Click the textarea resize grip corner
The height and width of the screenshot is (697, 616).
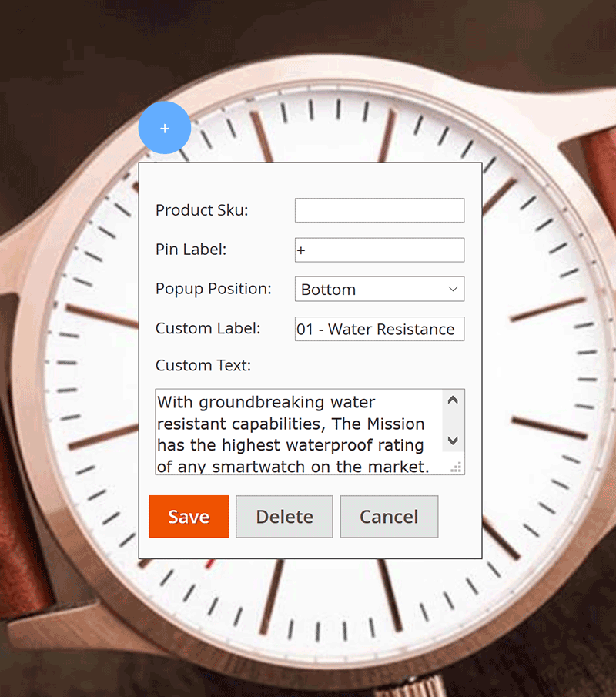coord(456,467)
